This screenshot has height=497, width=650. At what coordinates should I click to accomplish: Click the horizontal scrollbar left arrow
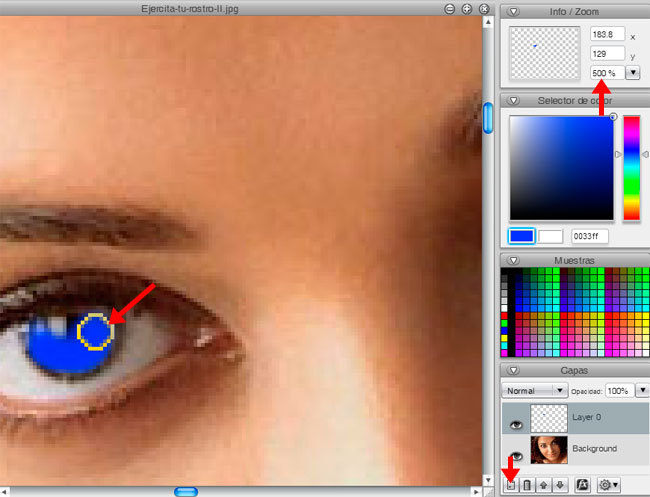click(3, 492)
